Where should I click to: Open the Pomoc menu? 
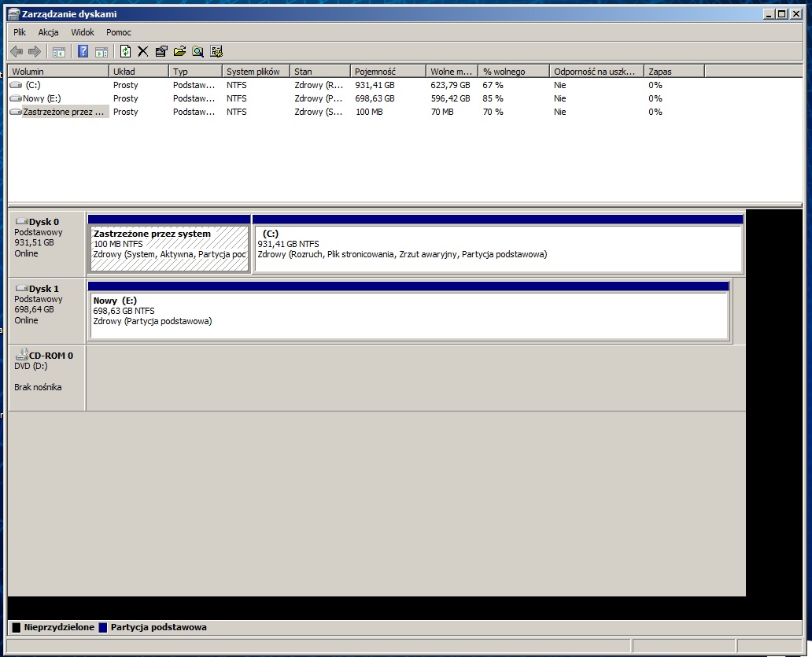[x=119, y=32]
